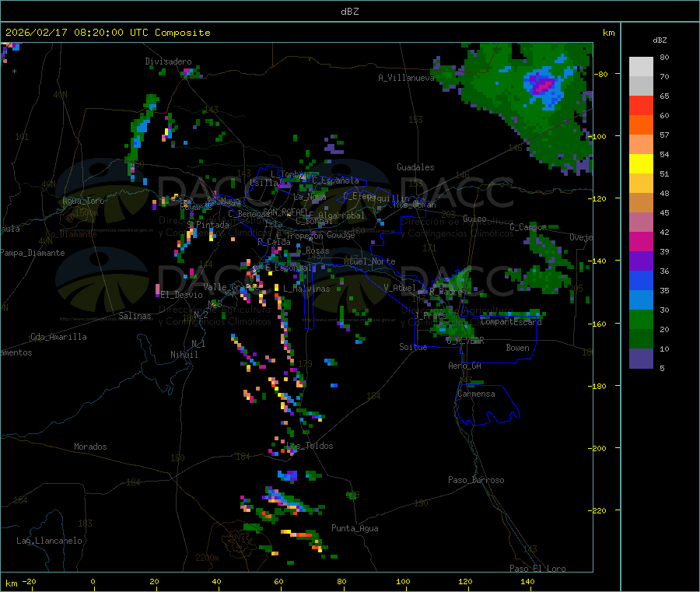Image resolution: width=700 pixels, height=592 pixels.
Task: Click the Soitue place label
Action: 413,347
